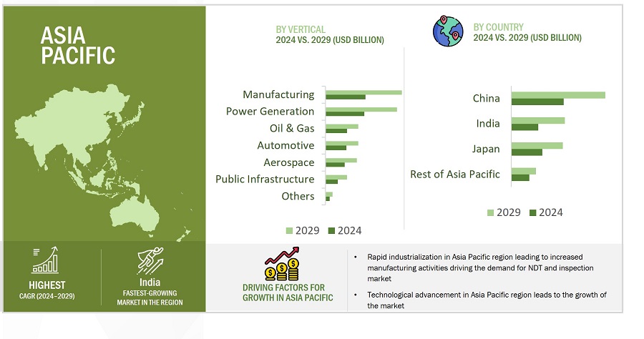Click the rising bar chart CAGR icon
This screenshot has height=339, width=644.
[47, 261]
